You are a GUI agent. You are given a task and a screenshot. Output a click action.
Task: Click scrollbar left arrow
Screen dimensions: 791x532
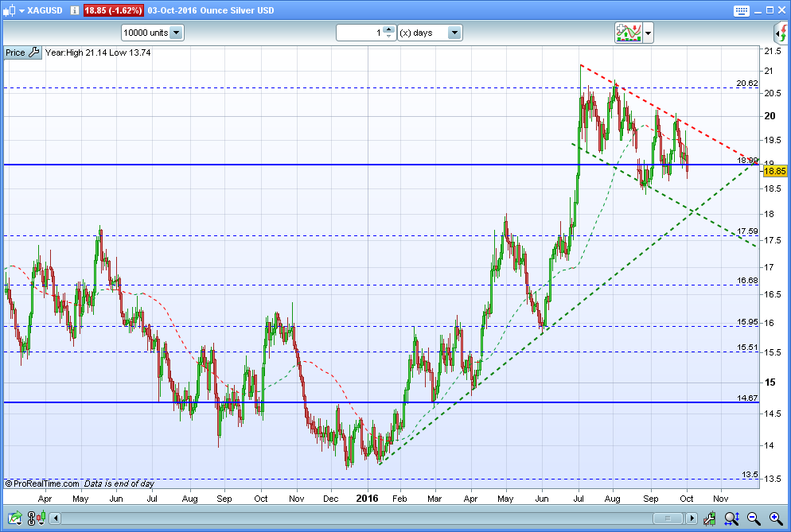click(56, 518)
